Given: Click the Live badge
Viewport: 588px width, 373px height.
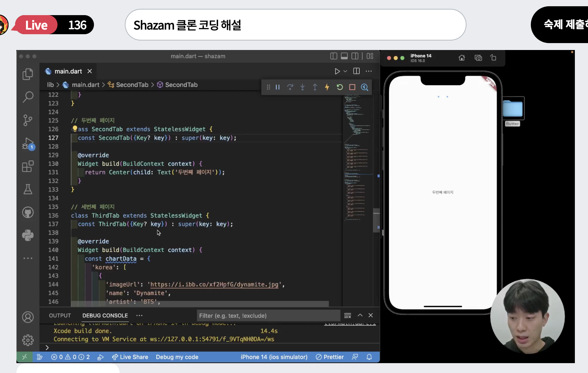Looking at the screenshot, I should pyautogui.click(x=36, y=25).
